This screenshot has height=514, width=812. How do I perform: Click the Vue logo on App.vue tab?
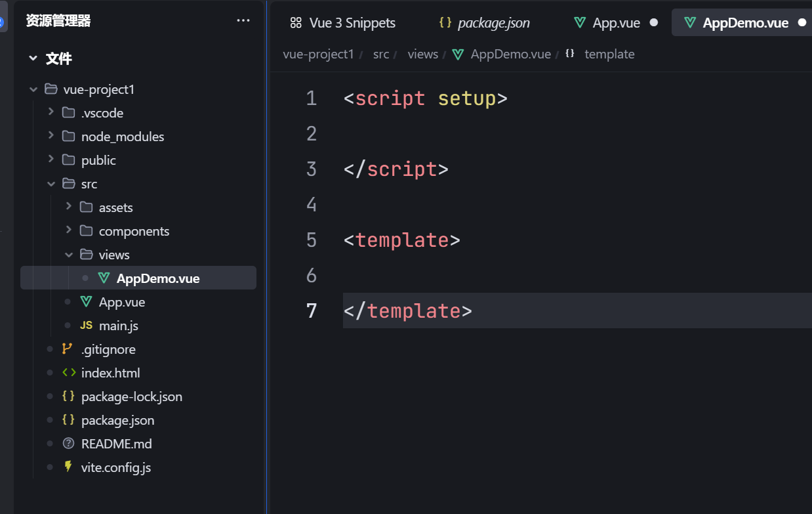pos(580,22)
